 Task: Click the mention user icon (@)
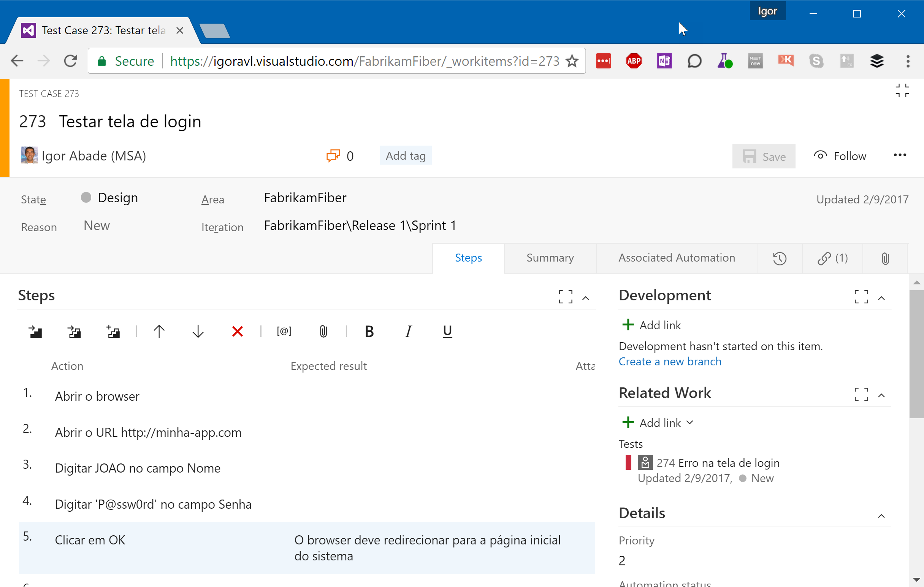click(x=284, y=331)
